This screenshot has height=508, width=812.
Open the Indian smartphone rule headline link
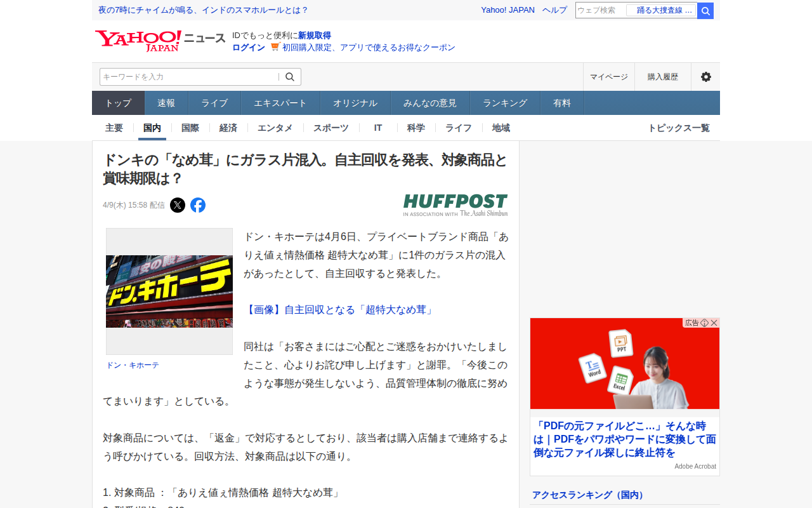point(203,10)
